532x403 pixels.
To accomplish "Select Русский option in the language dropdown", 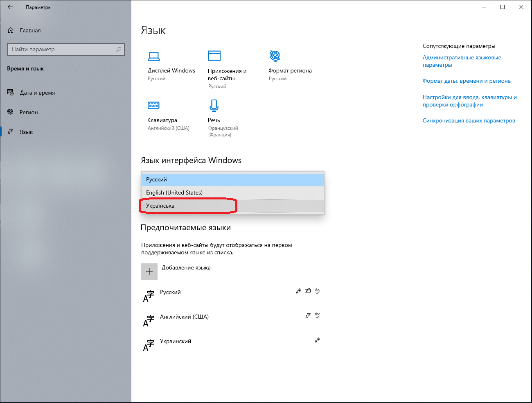I will tap(157, 180).
